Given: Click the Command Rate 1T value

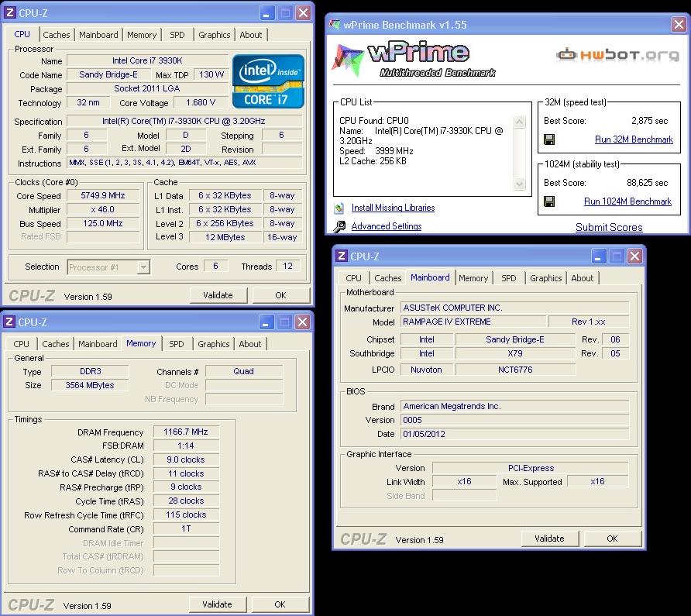Looking at the screenshot, I should point(186,528).
